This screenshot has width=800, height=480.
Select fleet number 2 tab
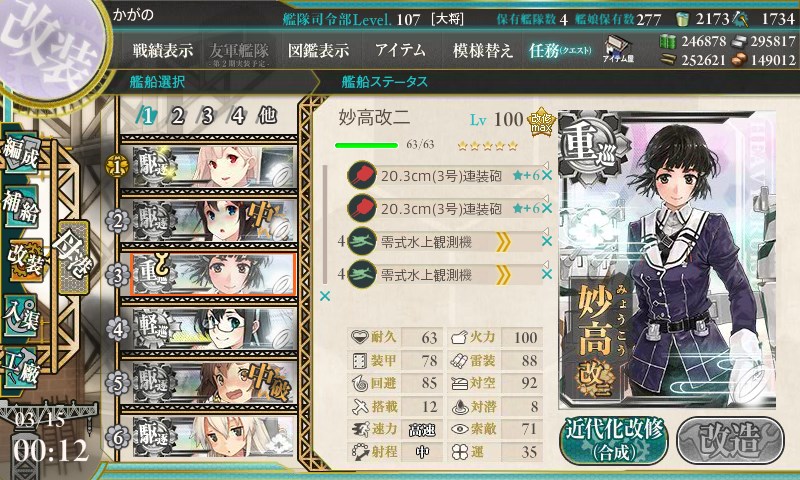click(177, 116)
